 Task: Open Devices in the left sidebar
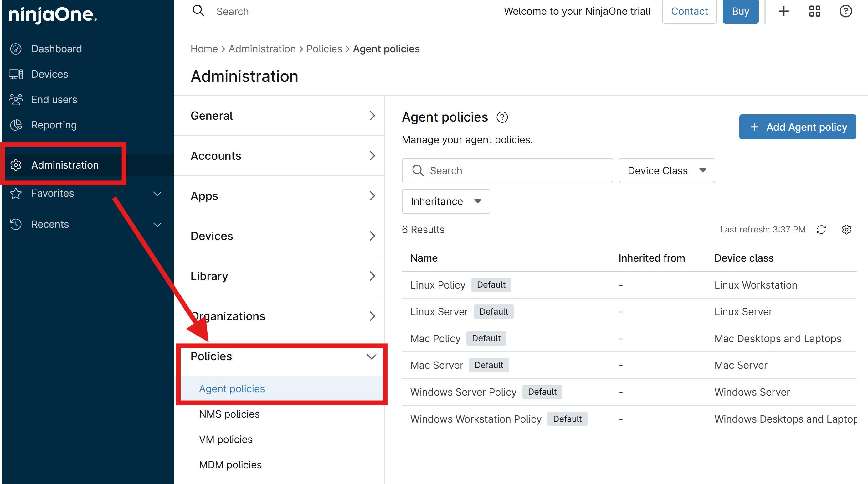pyautogui.click(x=49, y=74)
